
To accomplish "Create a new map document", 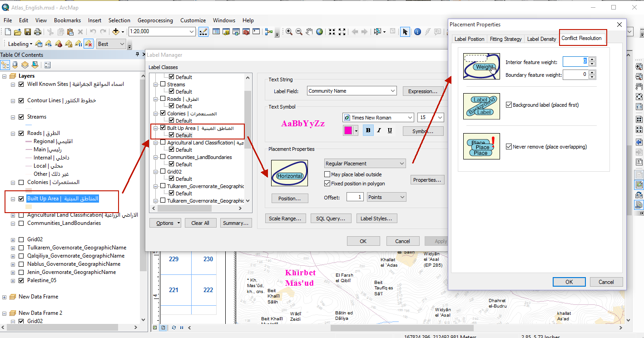I will click(8, 32).
